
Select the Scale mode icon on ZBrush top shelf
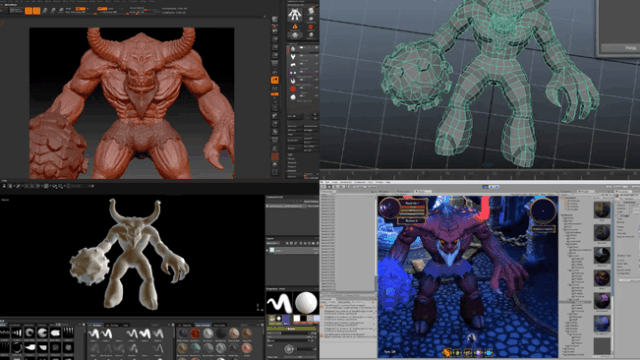point(53,11)
